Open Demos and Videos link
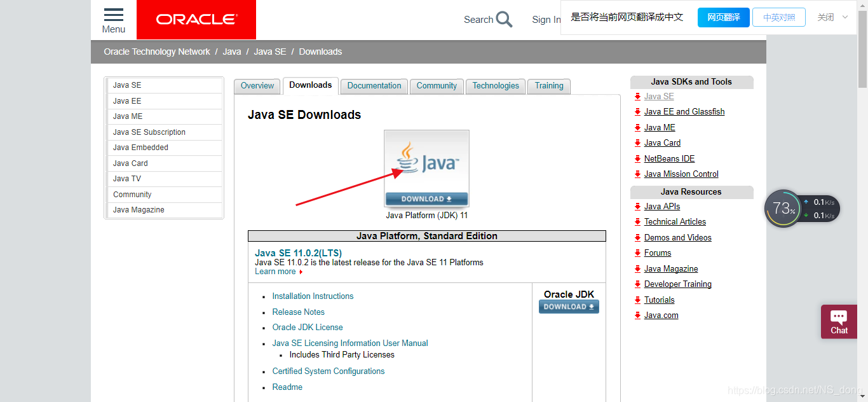The image size is (868, 402). 678,238
